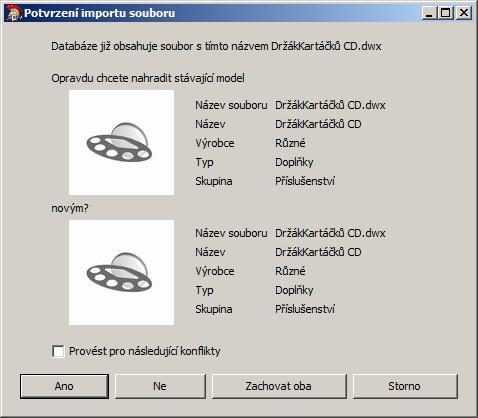Click the 'Provést pro následující konflikty' label text

point(145,351)
